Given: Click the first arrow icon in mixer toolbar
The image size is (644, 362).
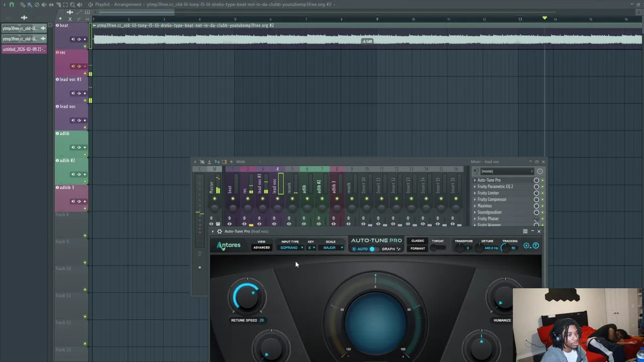Looking at the screenshot, I should pos(195,161).
